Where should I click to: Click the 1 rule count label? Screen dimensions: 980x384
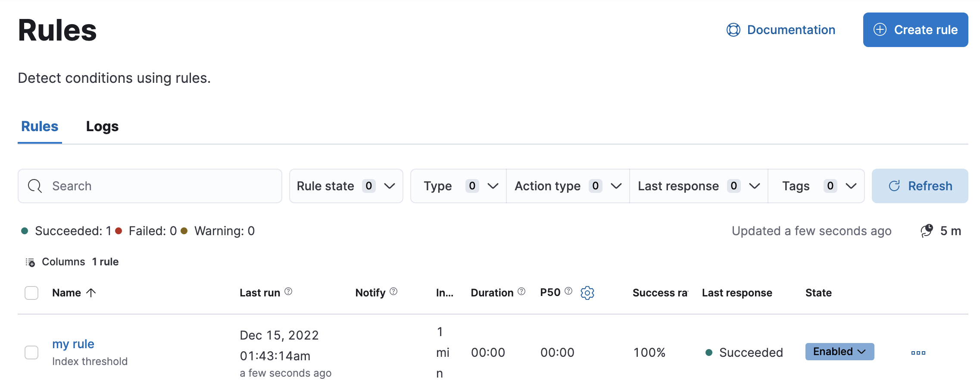point(105,262)
